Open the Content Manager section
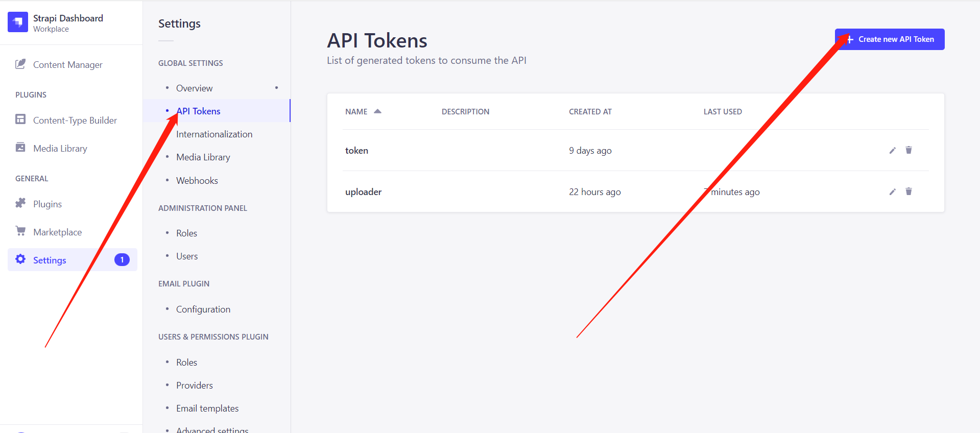This screenshot has height=433, width=980. (x=67, y=64)
